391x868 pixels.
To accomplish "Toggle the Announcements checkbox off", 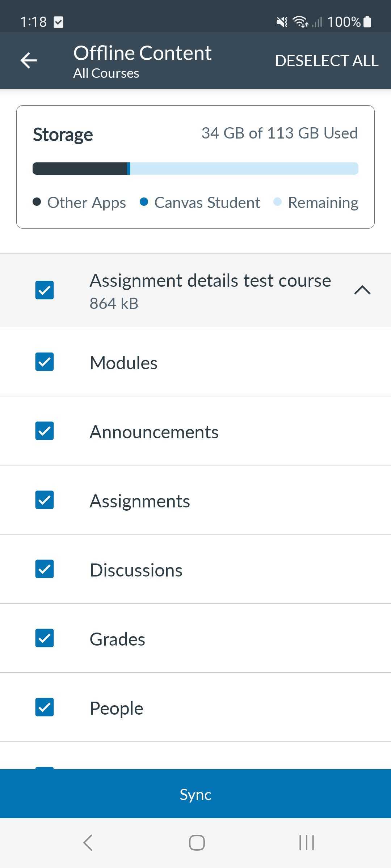I will click(x=45, y=431).
